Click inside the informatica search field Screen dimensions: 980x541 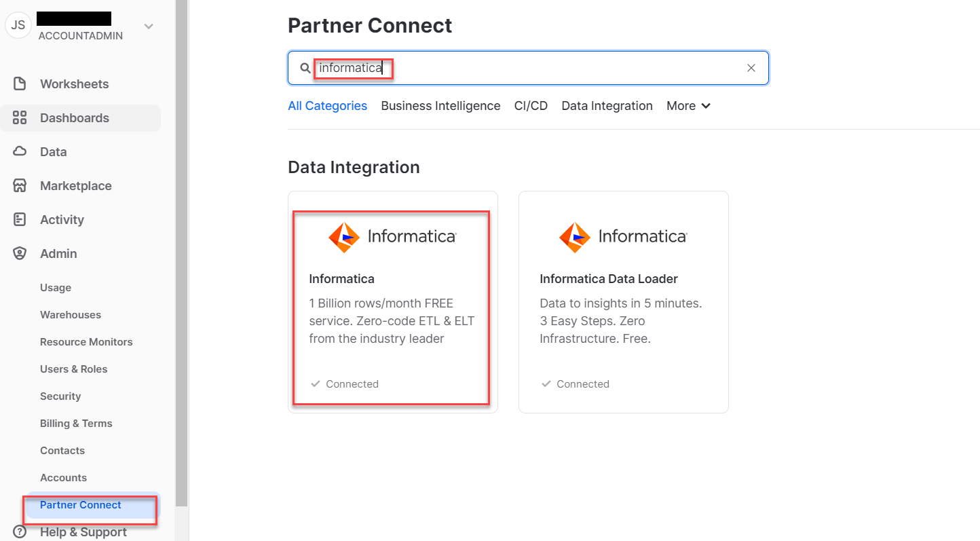click(x=475, y=67)
